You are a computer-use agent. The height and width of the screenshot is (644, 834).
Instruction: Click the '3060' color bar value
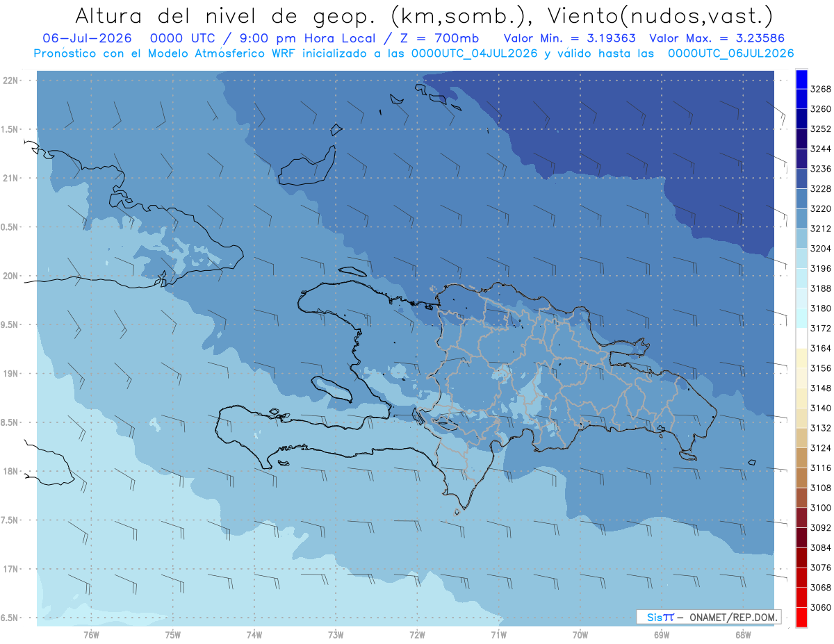(820, 607)
